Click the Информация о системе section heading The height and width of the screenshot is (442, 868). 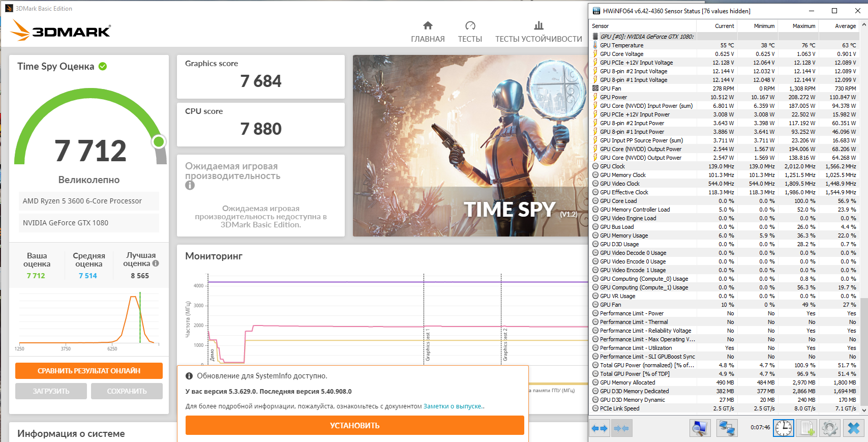71,433
